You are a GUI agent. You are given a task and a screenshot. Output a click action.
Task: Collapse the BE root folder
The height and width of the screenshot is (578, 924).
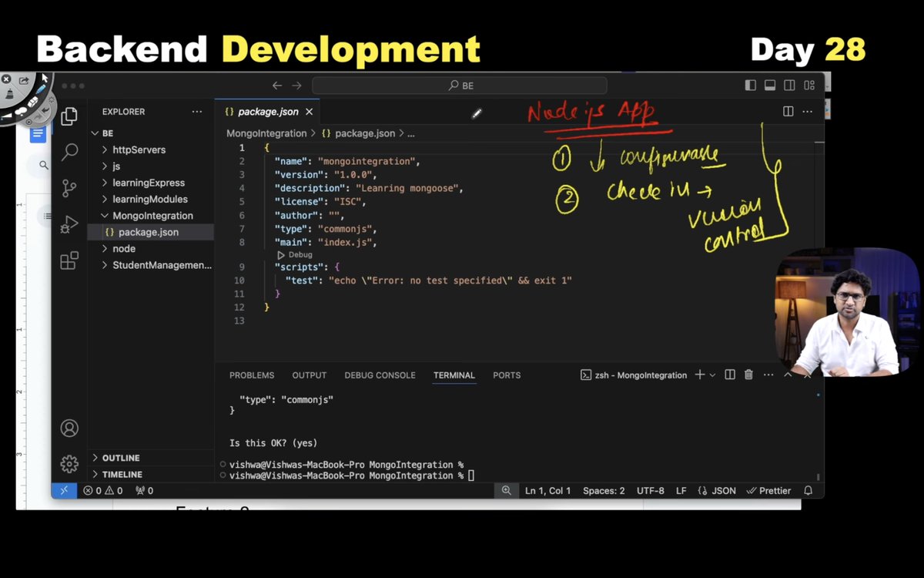[151, 133]
